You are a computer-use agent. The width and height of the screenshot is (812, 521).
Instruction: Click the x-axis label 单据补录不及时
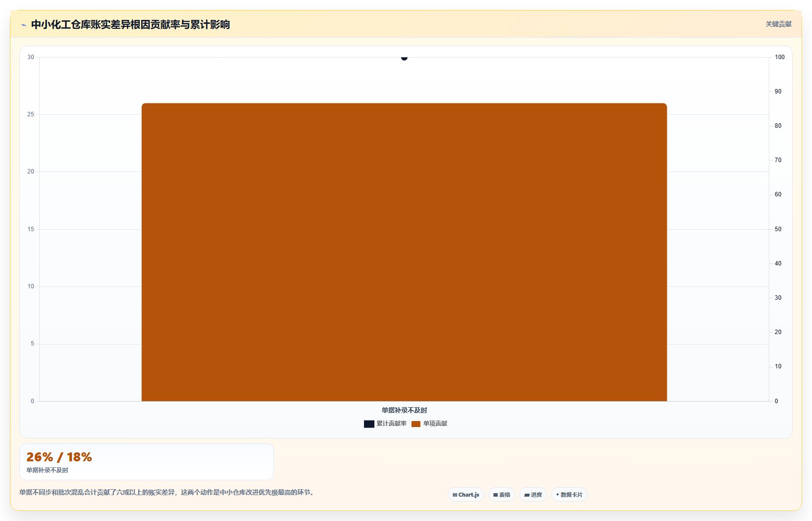coord(404,410)
